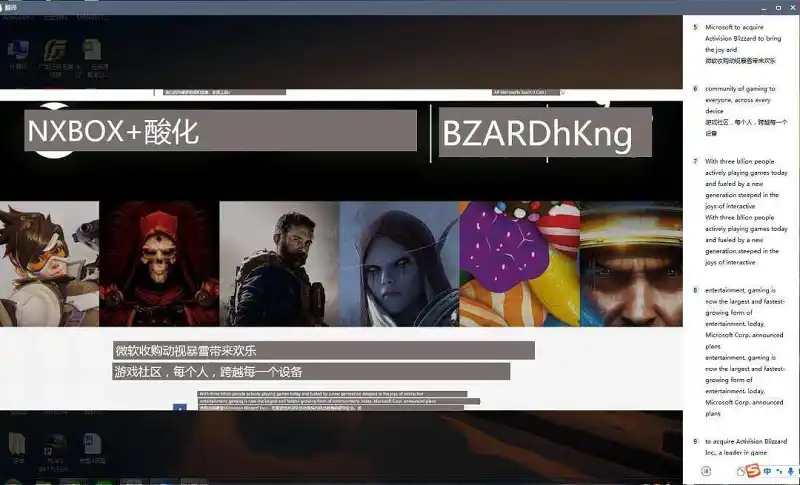Click the small gray overlay bar above NXBOX
This screenshot has width=800, height=485.
tap(224, 92)
